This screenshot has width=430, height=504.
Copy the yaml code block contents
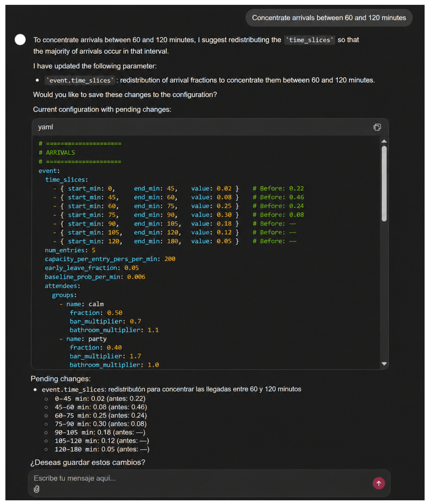pyautogui.click(x=377, y=127)
